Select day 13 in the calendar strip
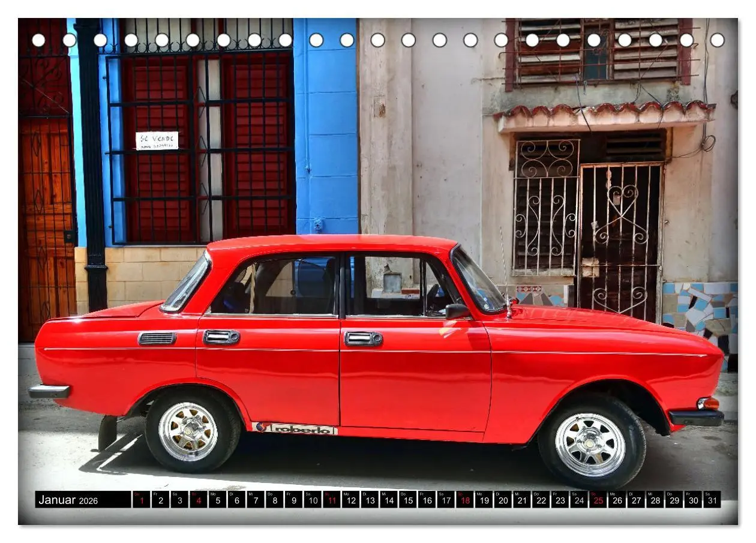756x543 pixels. click(370, 500)
